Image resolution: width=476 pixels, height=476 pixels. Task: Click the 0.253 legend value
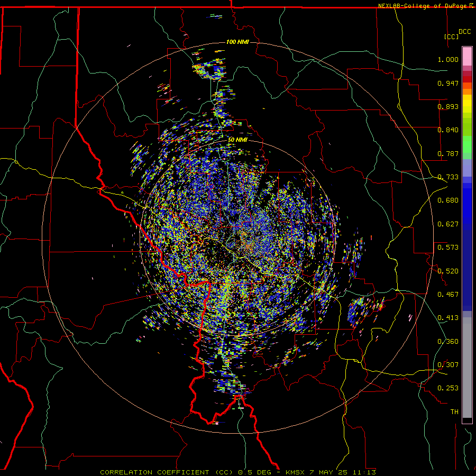click(448, 388)
